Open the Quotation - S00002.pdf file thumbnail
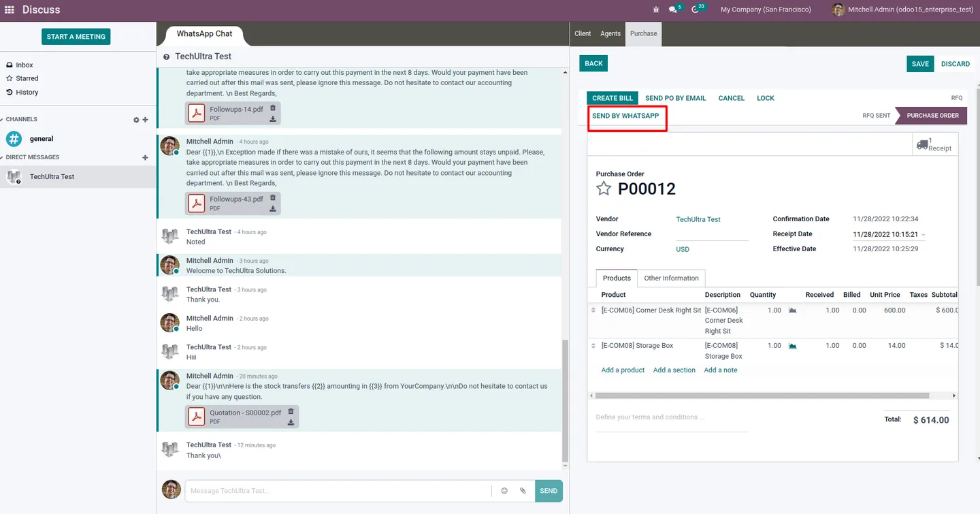980x514 pixels. pyautogui.click(x=197, y=417)
